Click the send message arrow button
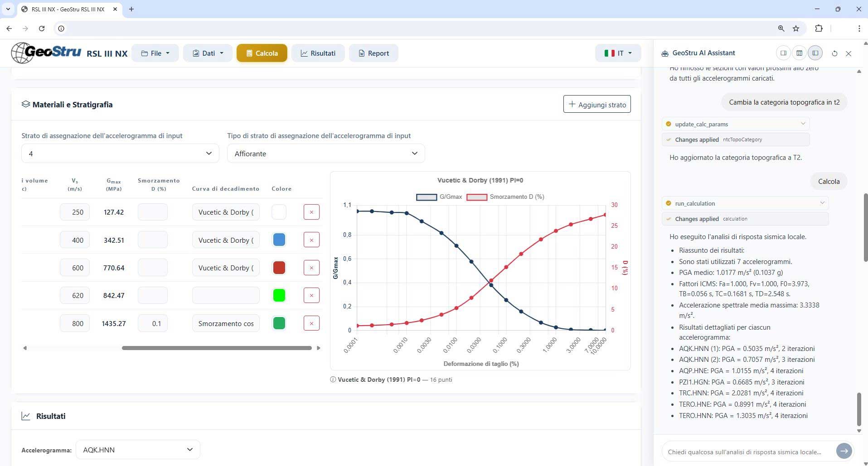The width and height of the screenshot is (868, 466). (844, 451)
